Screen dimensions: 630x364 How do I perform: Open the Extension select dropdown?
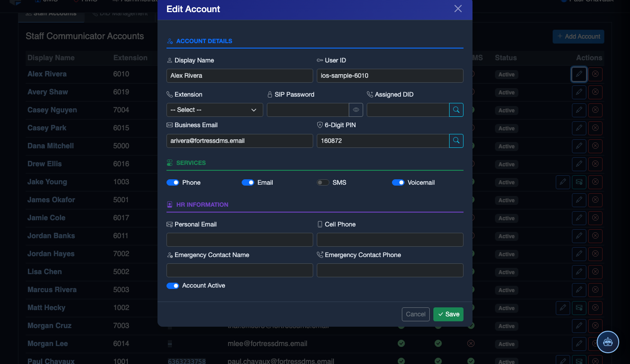[215, 110]
